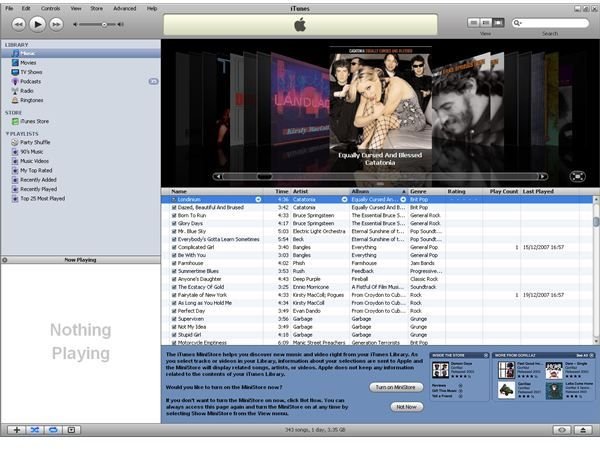Screen dimensions: 600x449
Task: Click Turn on MiniStore button
Action: click(x=396, y=387)
